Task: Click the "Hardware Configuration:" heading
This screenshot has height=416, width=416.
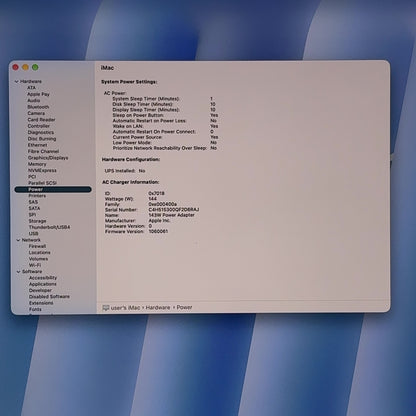Action: 131,160
